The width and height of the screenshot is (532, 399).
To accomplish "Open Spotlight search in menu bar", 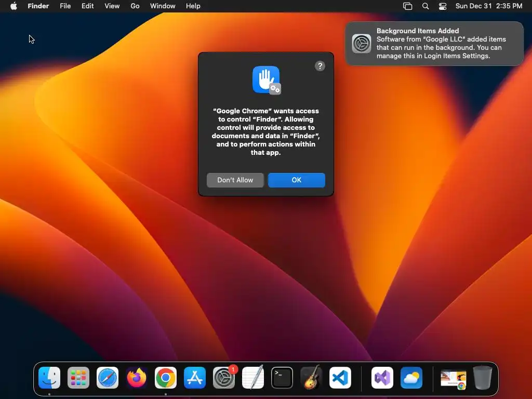I will [x=425, y=6].
